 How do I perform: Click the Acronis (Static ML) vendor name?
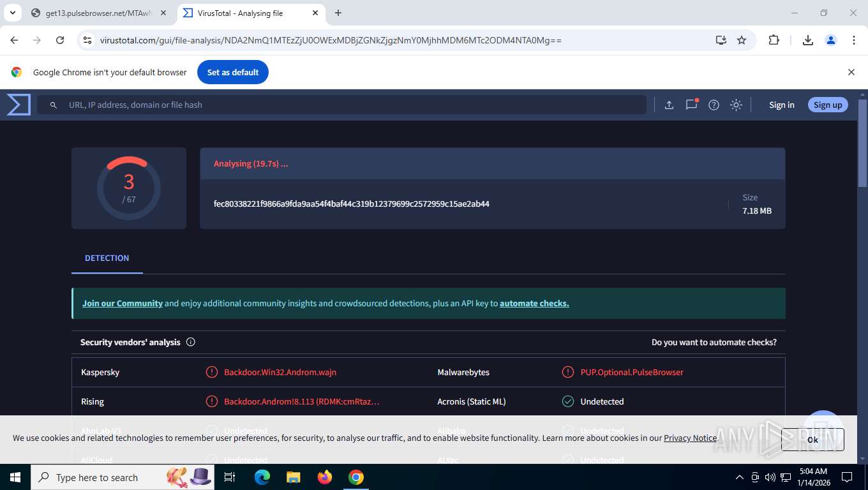(x=472, y=401)
